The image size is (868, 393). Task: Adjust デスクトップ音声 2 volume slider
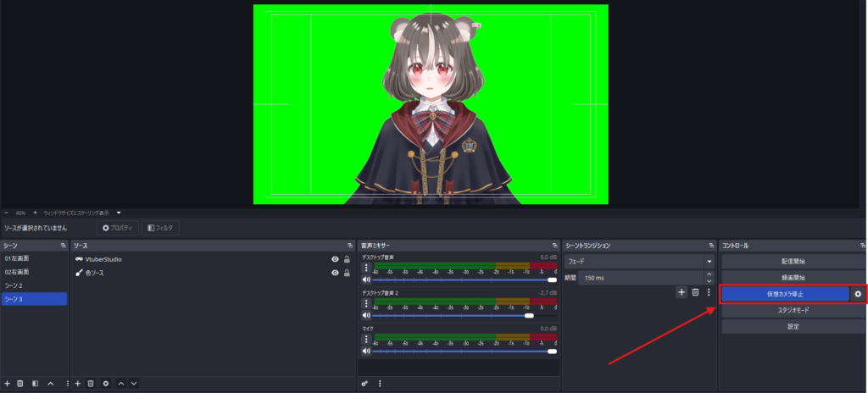coord(465,316)
